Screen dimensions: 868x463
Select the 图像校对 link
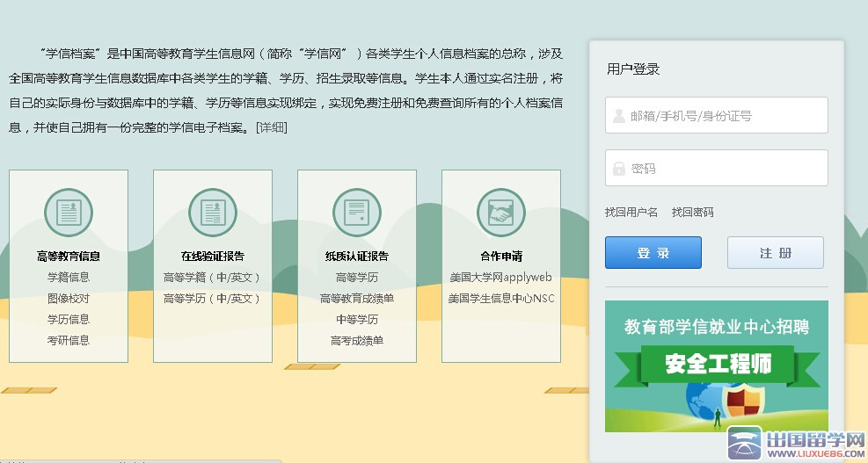(x=69, y=298)
